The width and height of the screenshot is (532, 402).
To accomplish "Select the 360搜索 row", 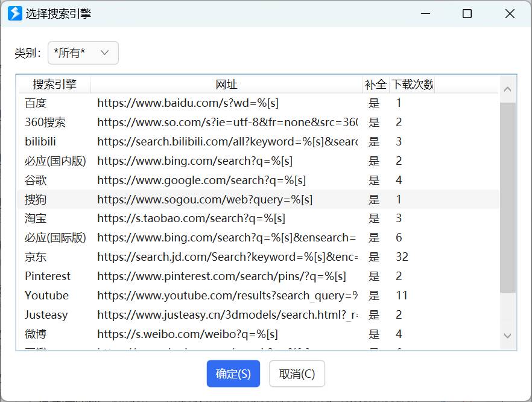I will click(259, 122).
